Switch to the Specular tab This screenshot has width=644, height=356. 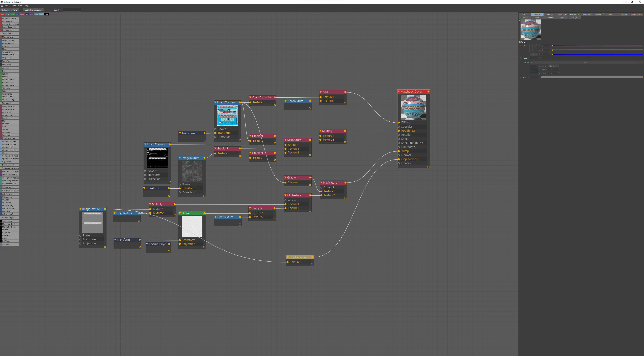point(550,14)
